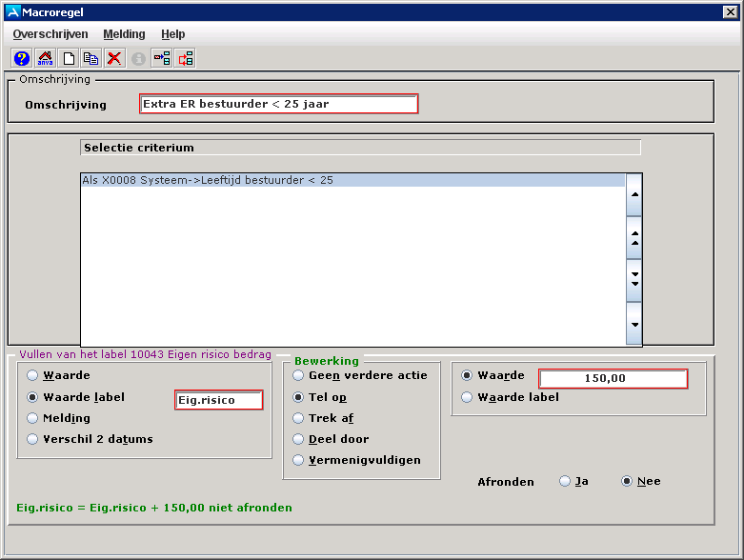This screenshot has width=744, height=560.
Task: Choose the Trek af operation
Action: click(x=299, y=418)
